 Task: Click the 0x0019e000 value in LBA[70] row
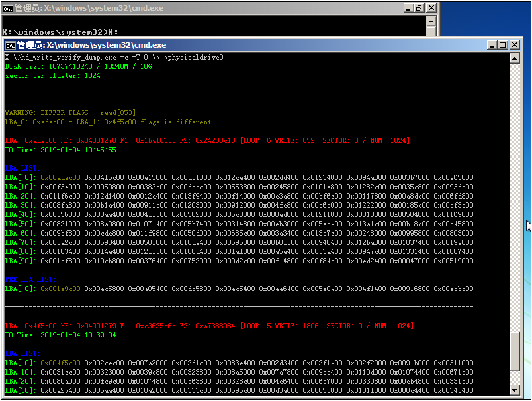(453, 242)
